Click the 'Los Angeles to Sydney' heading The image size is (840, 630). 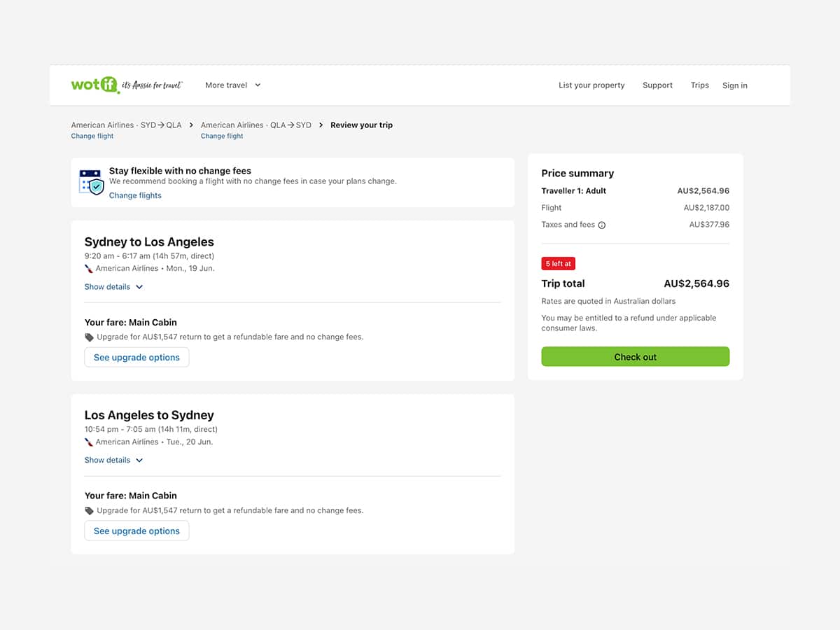click(149, 415)
